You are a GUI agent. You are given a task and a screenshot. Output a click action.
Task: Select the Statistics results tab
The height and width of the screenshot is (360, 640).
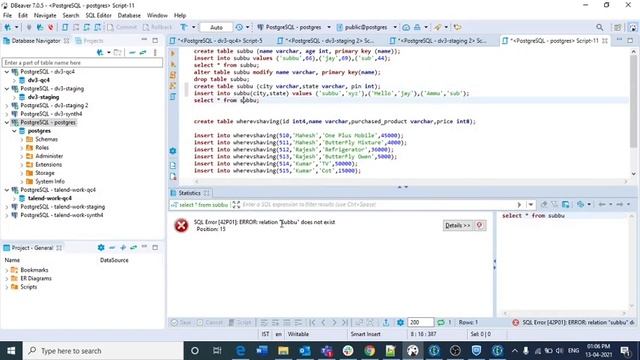click(x=189, y=193)
